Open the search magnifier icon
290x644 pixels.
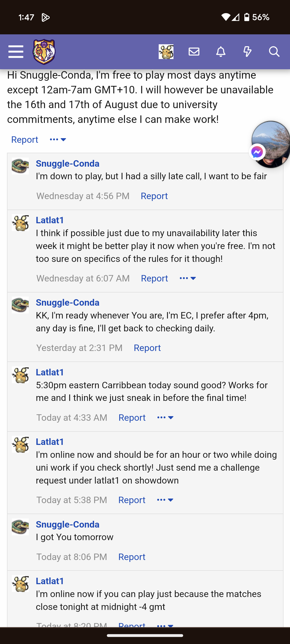(274, 52)
